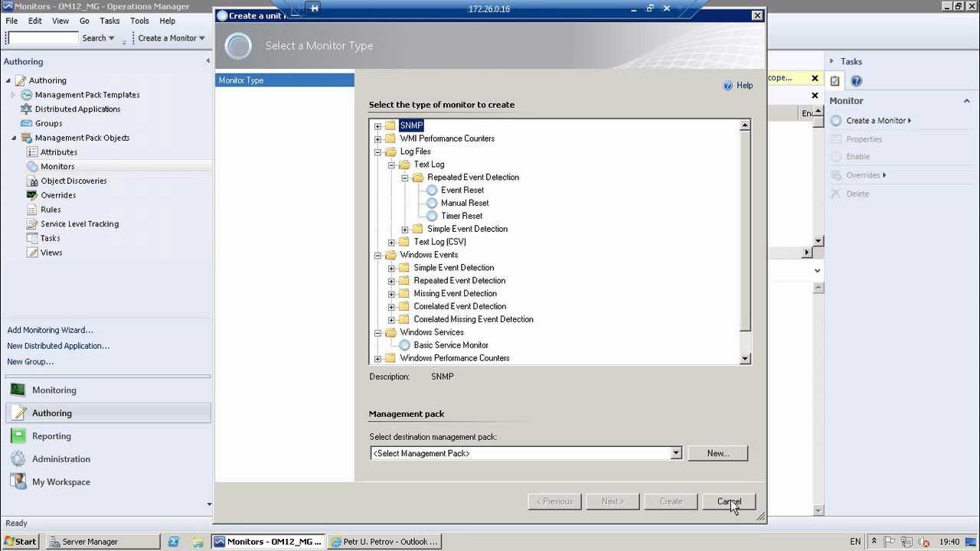980x551 pixels.
Task: Open PowerShell from taskbar quick launch
Action: (174, 542)
